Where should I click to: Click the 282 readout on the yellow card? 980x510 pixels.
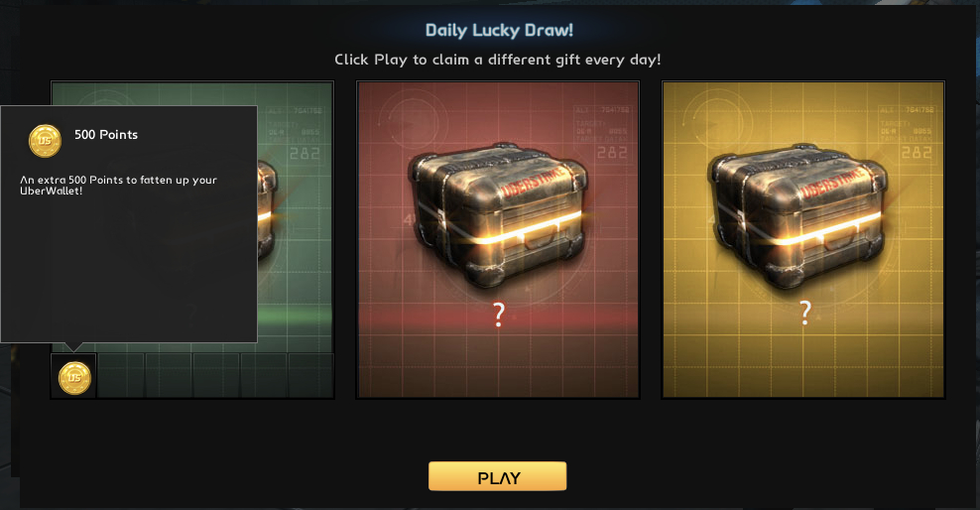pos(917,153)
